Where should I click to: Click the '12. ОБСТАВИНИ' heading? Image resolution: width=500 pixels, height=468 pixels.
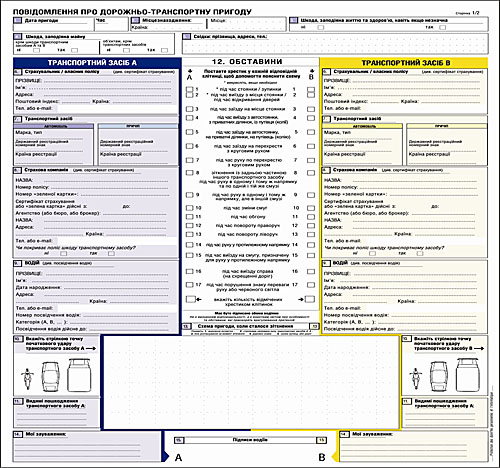pyautogui.click(x=247, y=62)
